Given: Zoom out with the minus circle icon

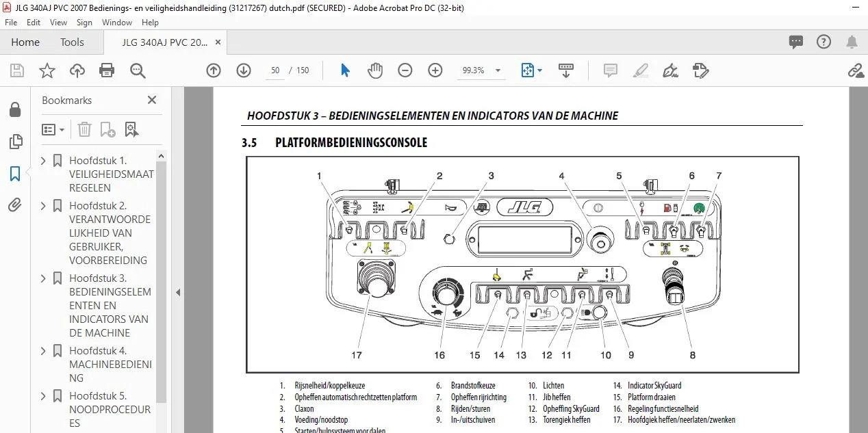Looking at the screenshot, I should 405,70.
